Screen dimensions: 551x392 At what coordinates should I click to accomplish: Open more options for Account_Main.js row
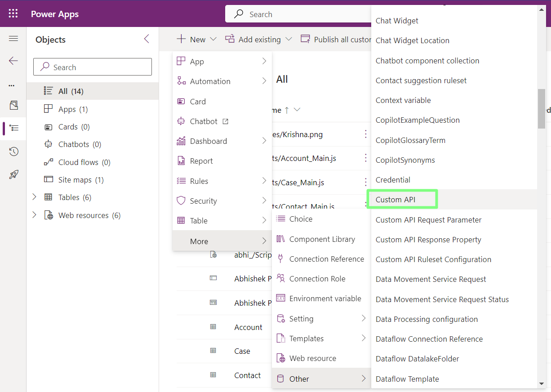366,158
